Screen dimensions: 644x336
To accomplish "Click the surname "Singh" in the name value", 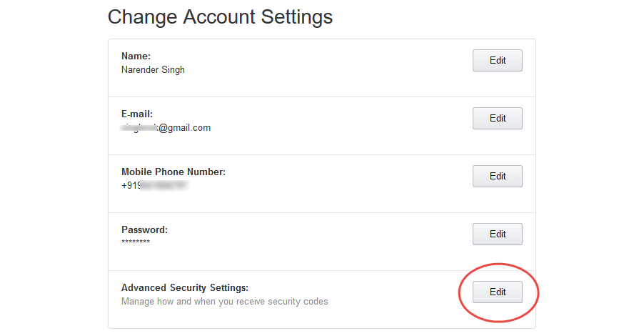I will (171, 70).
